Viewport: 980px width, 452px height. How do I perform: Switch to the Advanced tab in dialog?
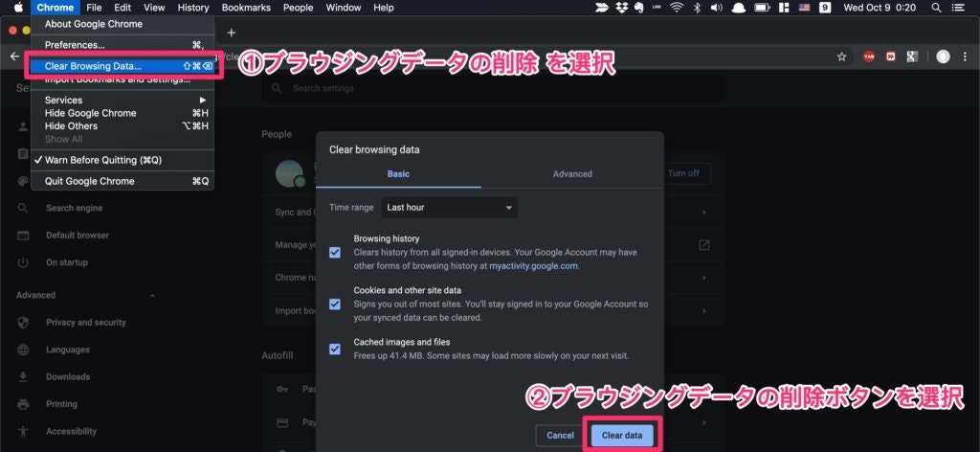pyautogui.click(x=572, y=173)
